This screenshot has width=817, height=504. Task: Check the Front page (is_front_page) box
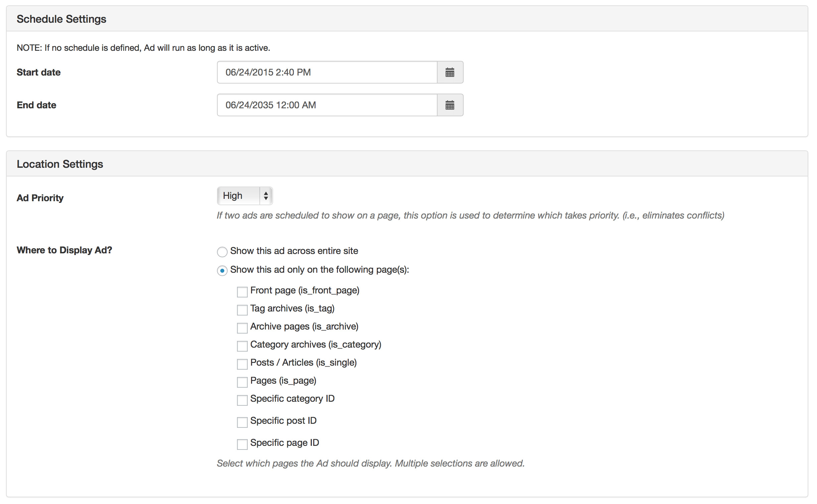point(242,292)
